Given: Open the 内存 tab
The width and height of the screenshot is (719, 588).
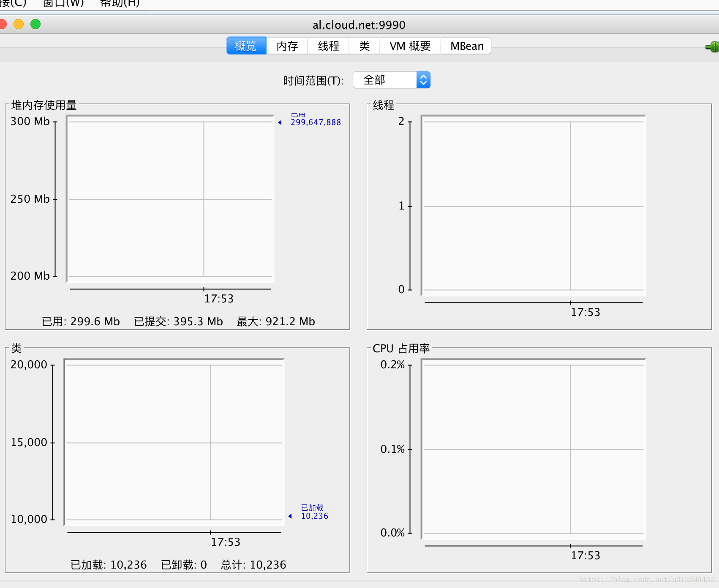Looking at the screenshot, I should (x=287, y=46).
